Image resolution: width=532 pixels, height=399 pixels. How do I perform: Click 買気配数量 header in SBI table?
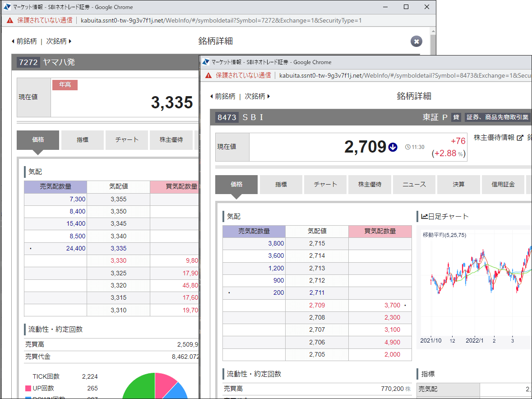coord(380,231)
